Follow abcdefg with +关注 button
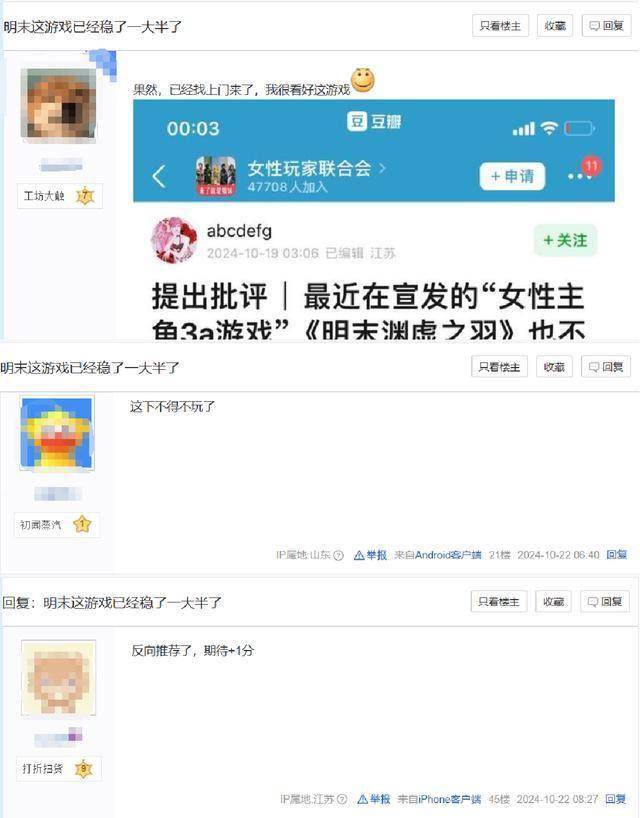 (565, 240)
